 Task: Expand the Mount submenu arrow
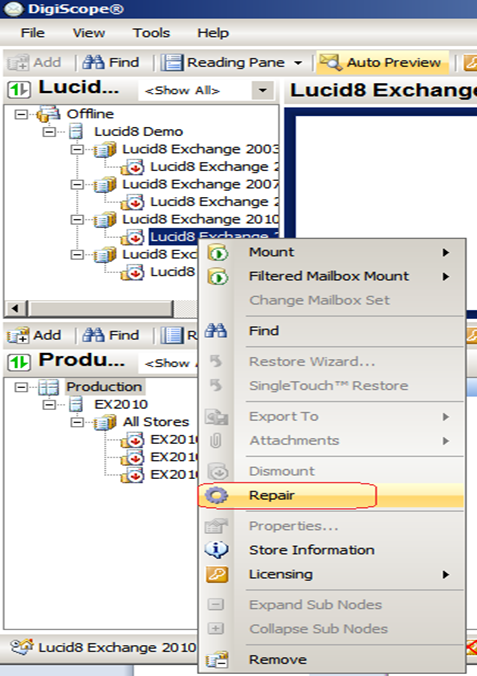[x=446, y=253]
